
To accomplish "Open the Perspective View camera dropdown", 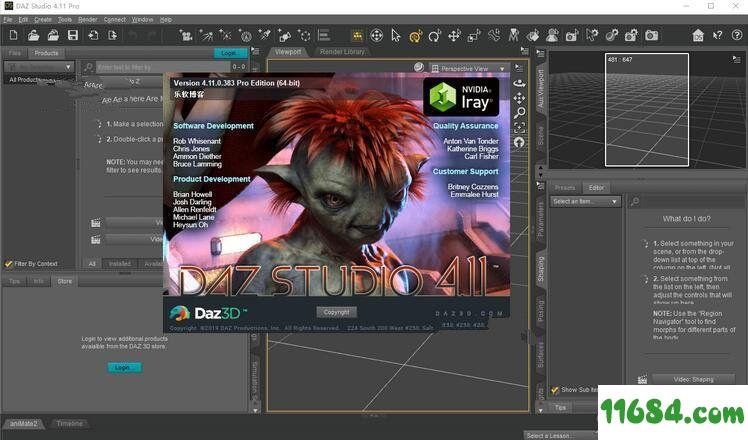I will click(x=468, y=69).
